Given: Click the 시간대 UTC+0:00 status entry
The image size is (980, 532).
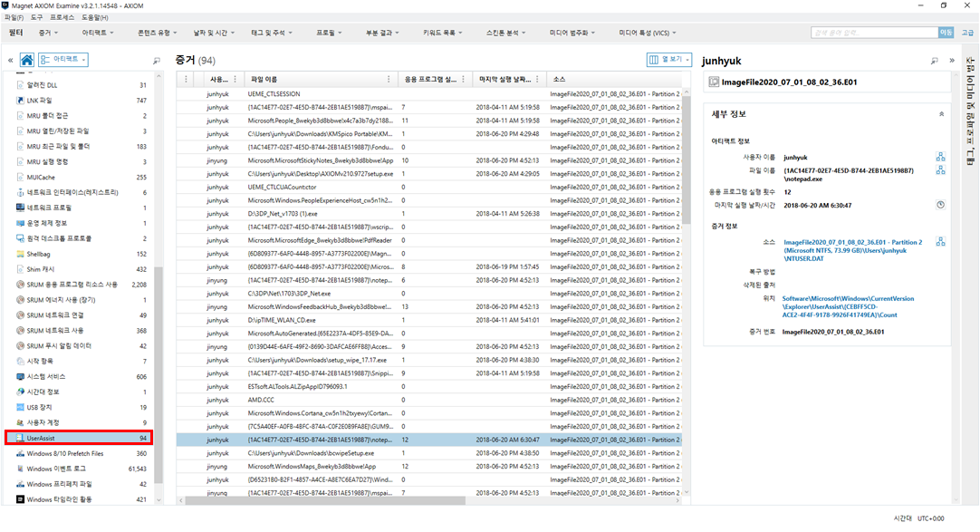Looking at the screenshot, I should click(918, 518).
